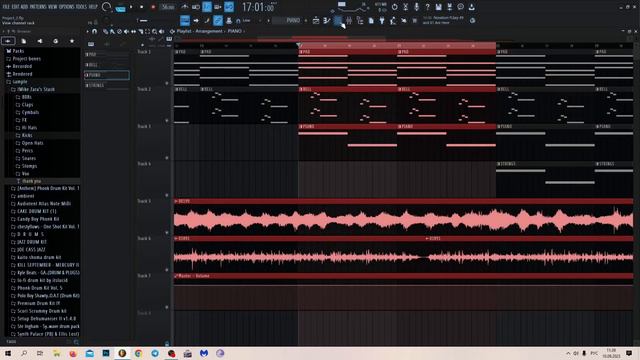Open the plugin picker plug icon
The height and width of the screenshot is (360, 640).
(x=382, y=20)
